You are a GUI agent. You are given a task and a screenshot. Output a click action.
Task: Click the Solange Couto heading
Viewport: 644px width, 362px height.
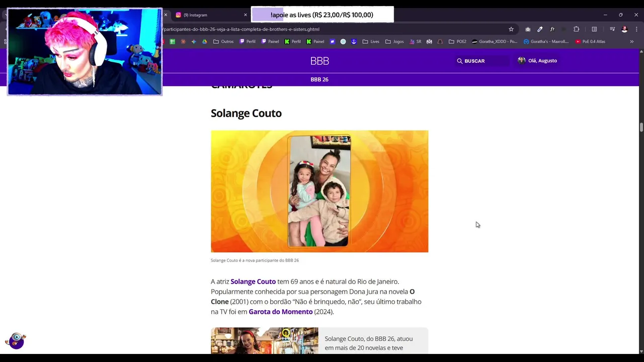tap(246, 113)
